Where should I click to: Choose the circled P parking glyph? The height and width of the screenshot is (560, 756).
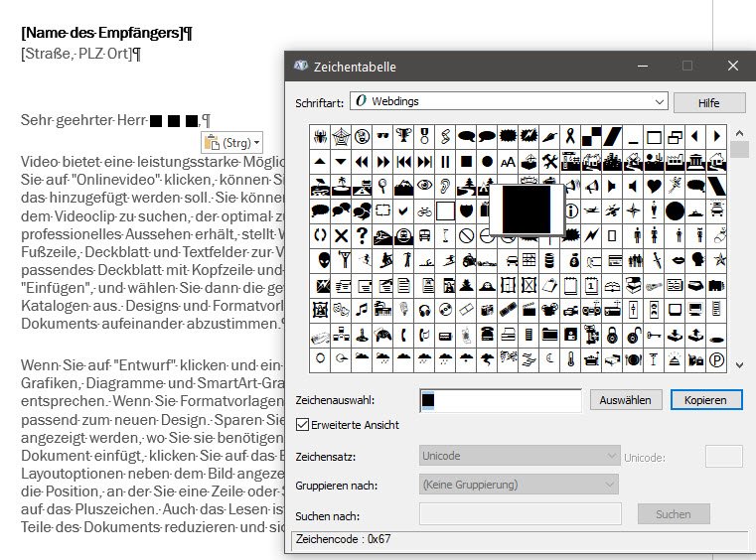click(x=716, y=359)
